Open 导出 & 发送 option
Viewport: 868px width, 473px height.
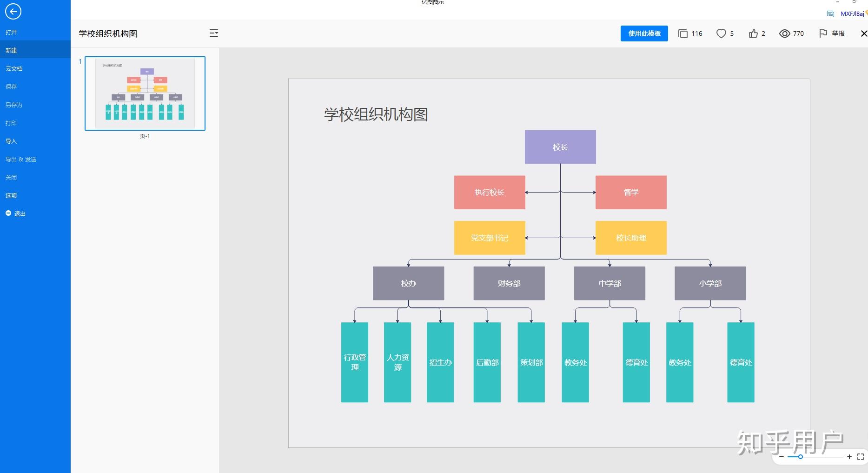21,159
